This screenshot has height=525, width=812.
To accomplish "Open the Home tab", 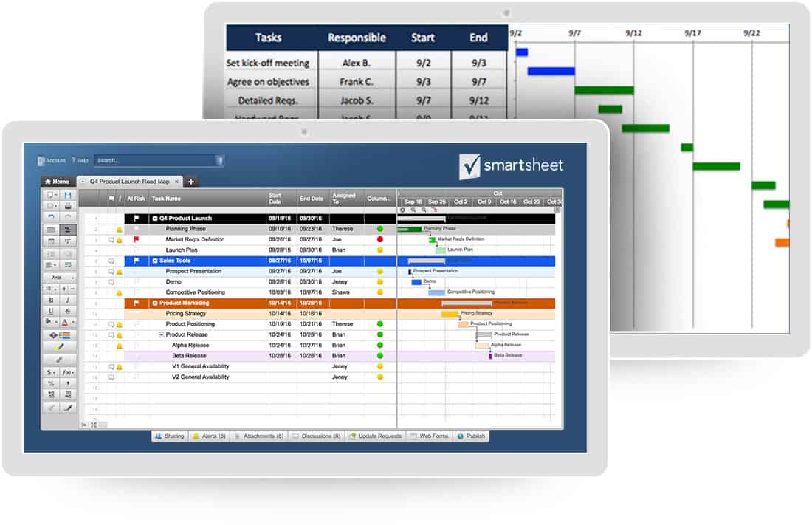I will 58,182.
